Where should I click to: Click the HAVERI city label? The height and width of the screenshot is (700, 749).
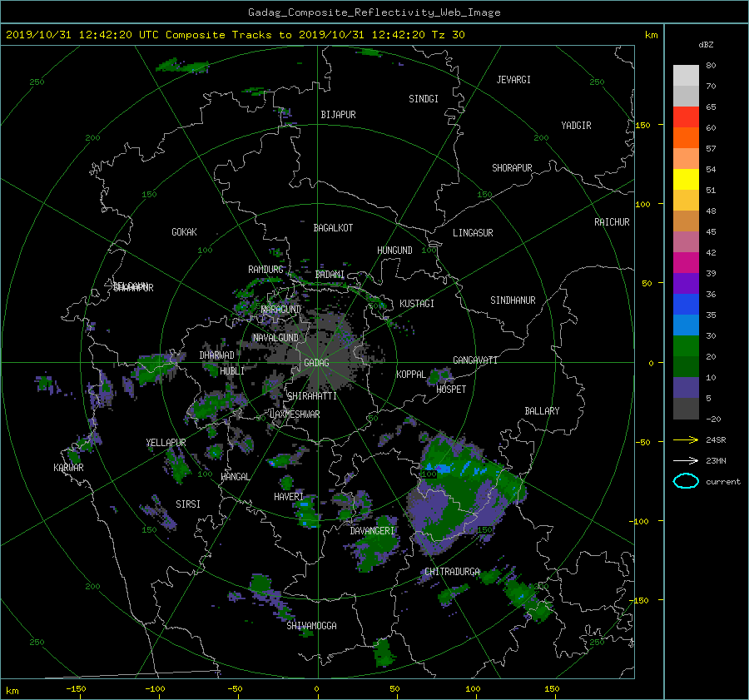click(289, 497)
